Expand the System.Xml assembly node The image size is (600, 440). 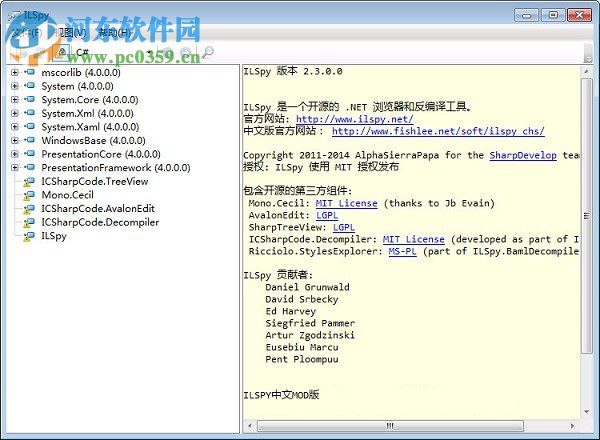[x=15, y=113]
